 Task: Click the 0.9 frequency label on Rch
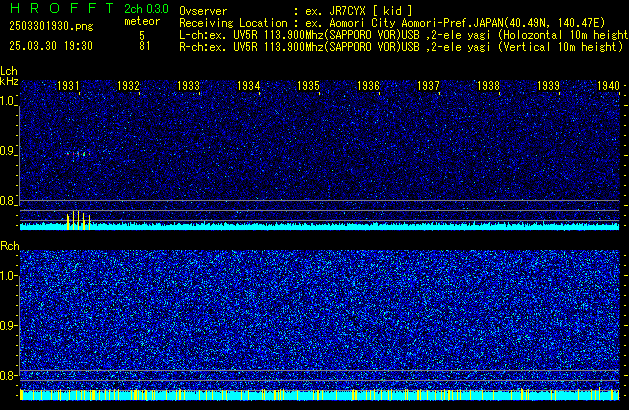click(x=8, y=326)
